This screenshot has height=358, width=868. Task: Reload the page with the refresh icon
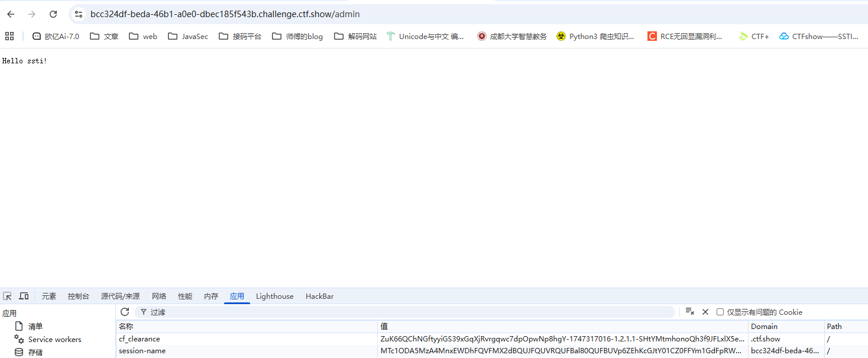tap(53, 14)
